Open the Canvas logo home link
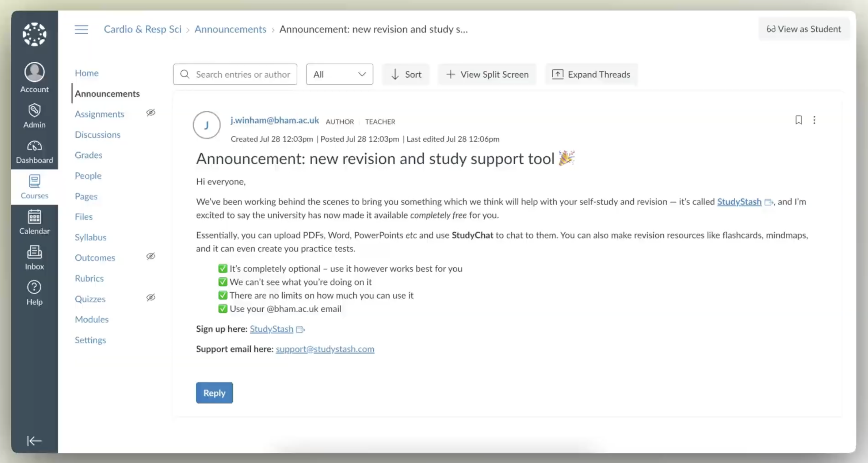Screen dimensions: 868x463 (34, 34)
